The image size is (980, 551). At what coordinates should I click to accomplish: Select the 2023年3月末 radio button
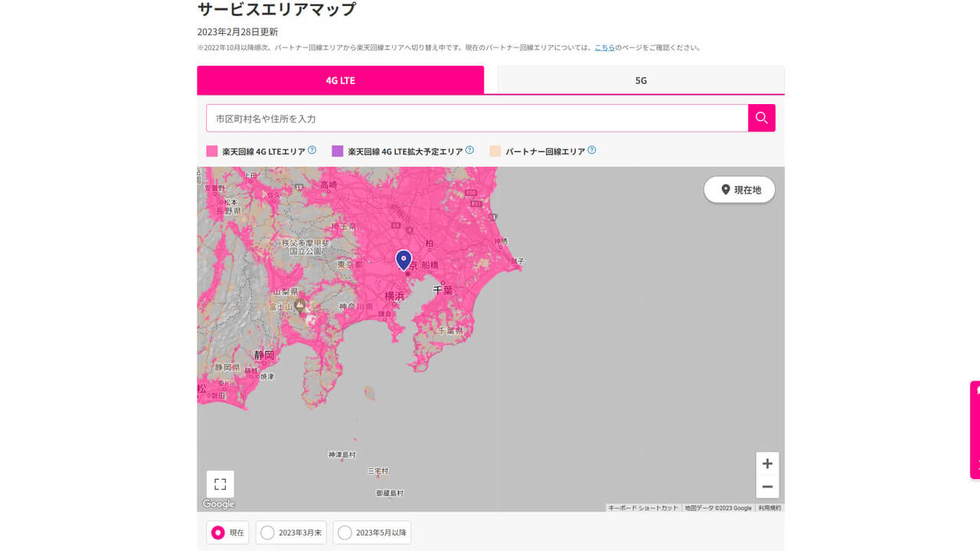(269, 532)
